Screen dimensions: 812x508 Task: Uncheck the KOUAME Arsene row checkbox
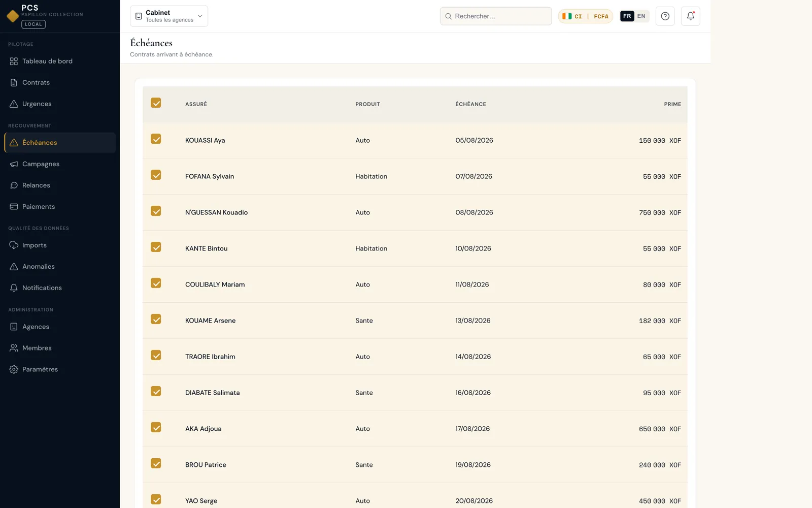[x=156, y=320]
